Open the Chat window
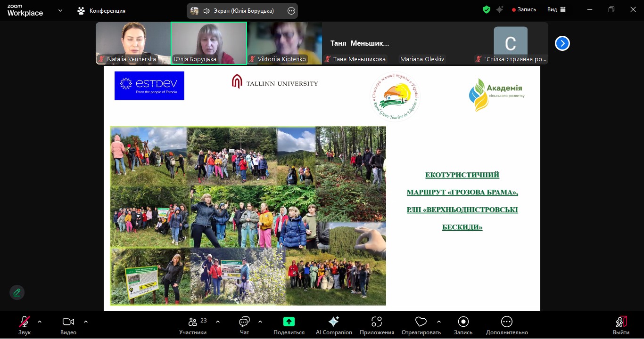The width and height of the screenshot is (644, 339). coord(244,325)
